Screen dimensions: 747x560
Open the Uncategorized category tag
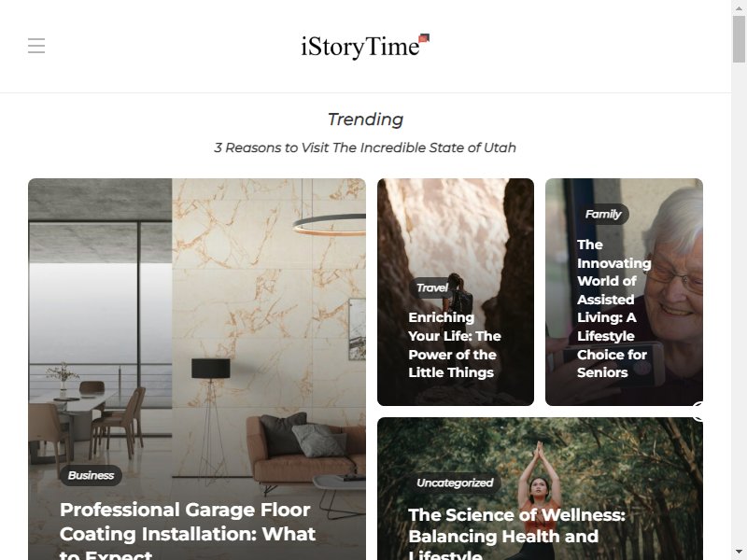[455, 483]
